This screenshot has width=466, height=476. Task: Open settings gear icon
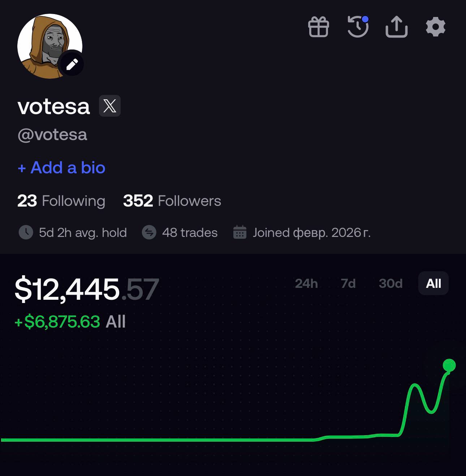pyautogui.click(x=436, y=27)
